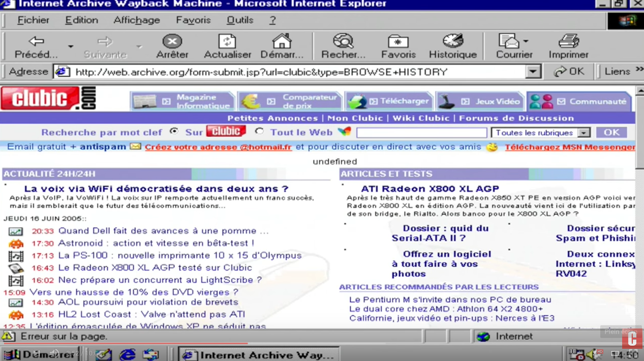Switch to the Télécharger tab
This screenshot has width=644, height=361.
[389, 101]
